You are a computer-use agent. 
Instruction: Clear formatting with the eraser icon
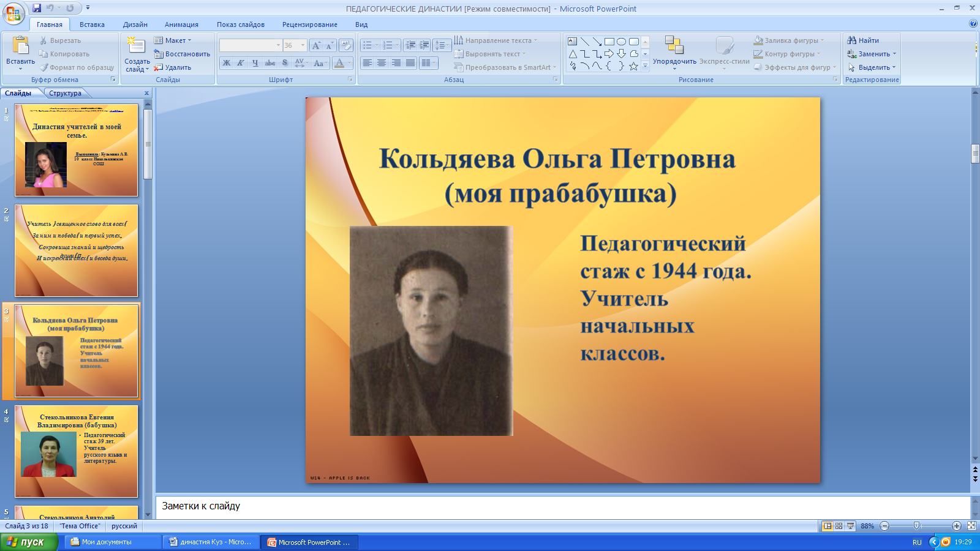click(346, 45)
